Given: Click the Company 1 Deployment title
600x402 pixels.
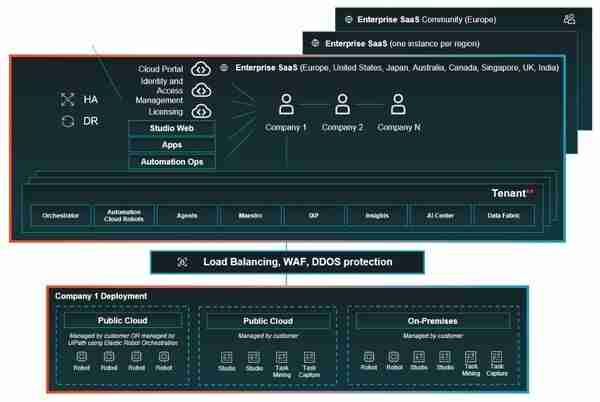Looking at the screenshot, I should point(101,296).
